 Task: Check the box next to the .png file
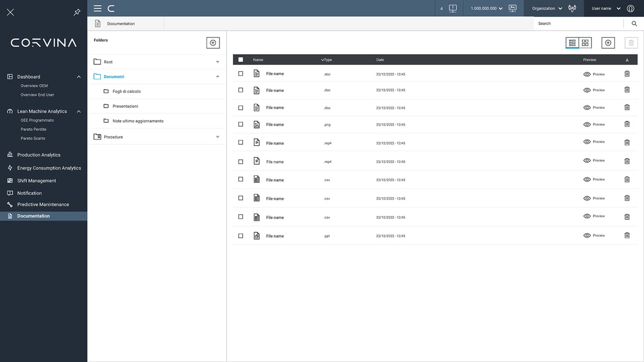240,124
